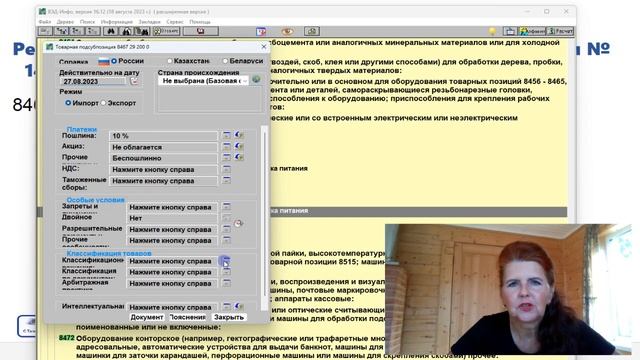Select the Беларуси radio button
The image size is (640, 360).
pyautogui.click(x=225, y=61)
